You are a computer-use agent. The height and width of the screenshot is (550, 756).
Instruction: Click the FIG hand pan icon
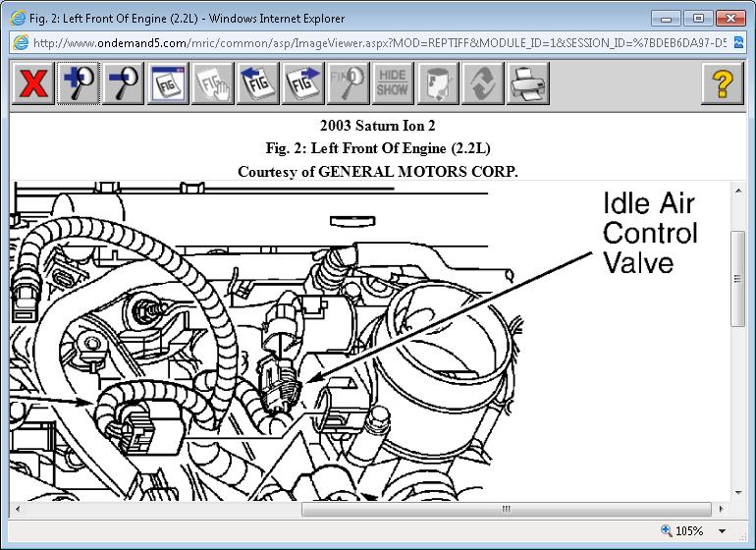point(213,84)
